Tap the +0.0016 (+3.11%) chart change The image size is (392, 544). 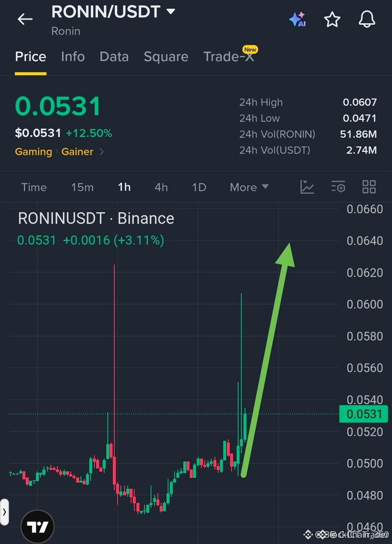coord(113,240)
